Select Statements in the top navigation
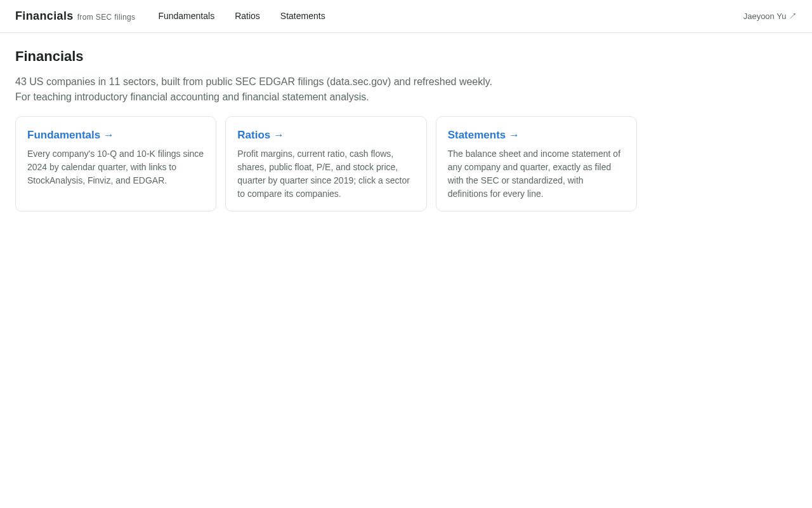This screenshot has width=812, height=508. click(x=303, y=16)
